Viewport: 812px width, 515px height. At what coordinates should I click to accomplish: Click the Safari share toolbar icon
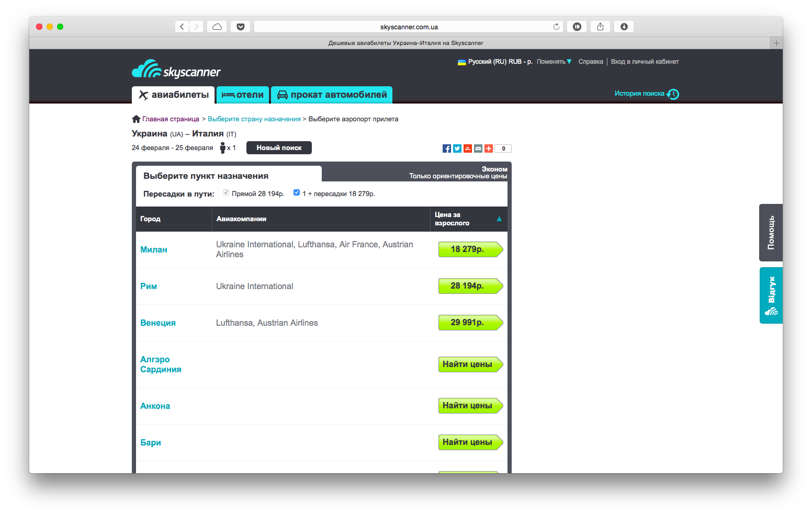(x=600, y=27)
